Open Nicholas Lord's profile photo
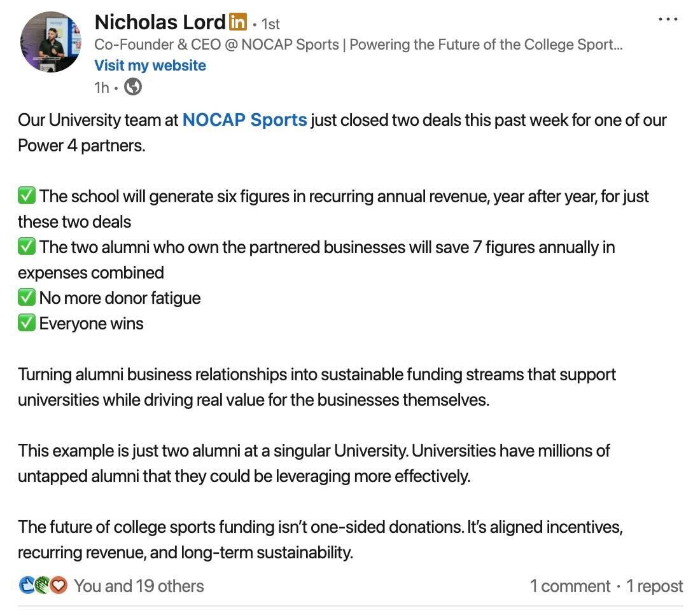This screenshot has width=700, height=613. point(51,42)
